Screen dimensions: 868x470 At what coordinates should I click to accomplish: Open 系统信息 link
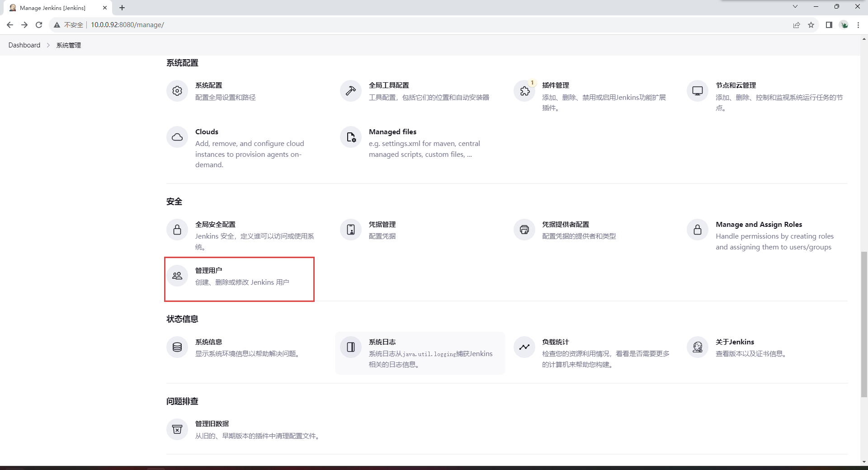[x=208, y=342]
